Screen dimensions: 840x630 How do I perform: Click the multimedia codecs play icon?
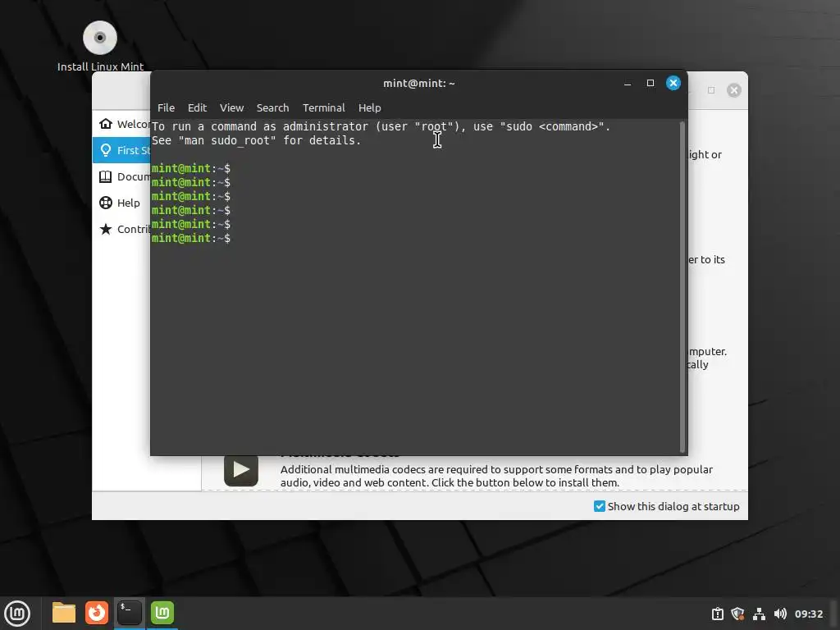(x=241, y=470)
